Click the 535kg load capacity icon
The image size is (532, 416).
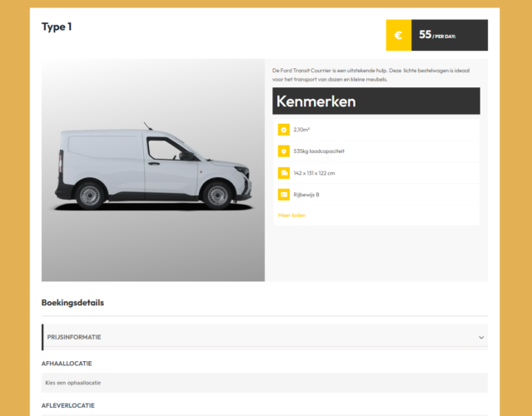(x=284, y=151)
